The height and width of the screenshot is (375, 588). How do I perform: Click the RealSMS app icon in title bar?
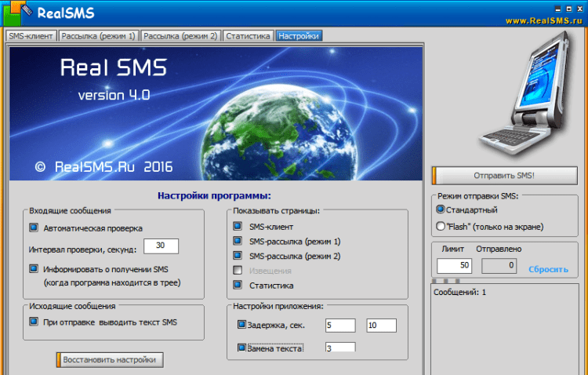coord(18,13)
